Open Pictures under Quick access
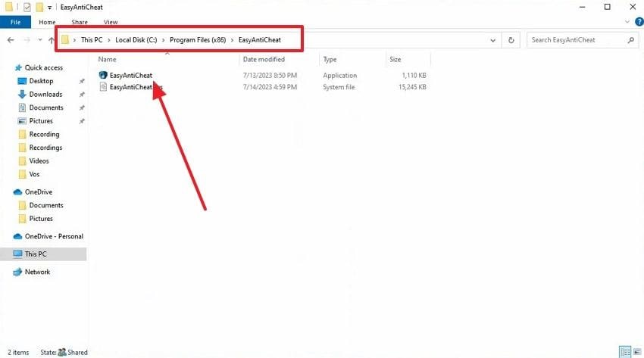 click(x=41, y=121)
